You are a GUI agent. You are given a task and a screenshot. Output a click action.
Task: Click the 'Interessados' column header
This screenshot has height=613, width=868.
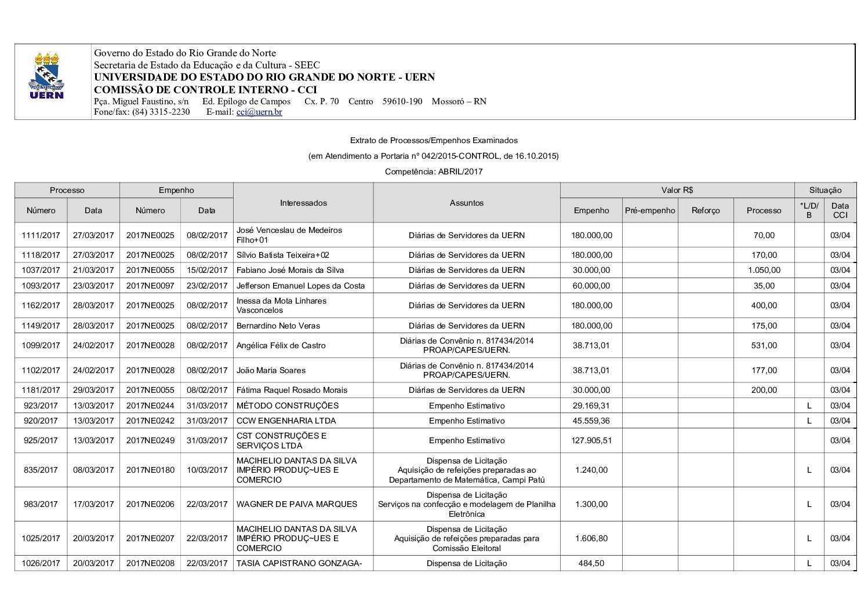pos(303,203)
